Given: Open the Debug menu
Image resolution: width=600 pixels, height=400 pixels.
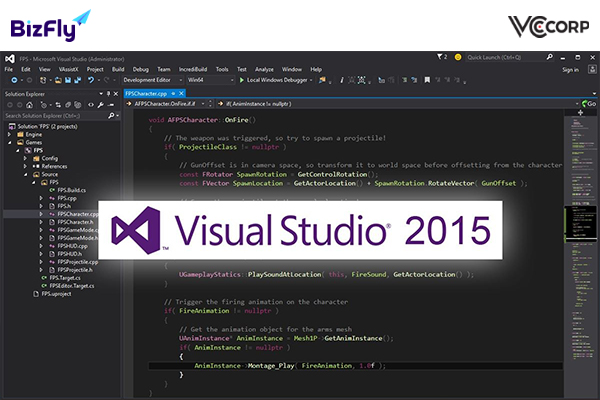Looking at the screenshot, I should [140, 69].
